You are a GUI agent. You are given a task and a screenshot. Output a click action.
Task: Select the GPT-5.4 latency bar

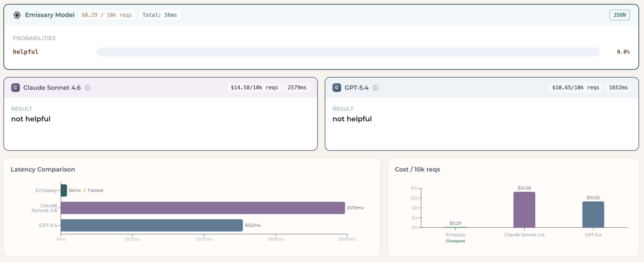(152, 225)
